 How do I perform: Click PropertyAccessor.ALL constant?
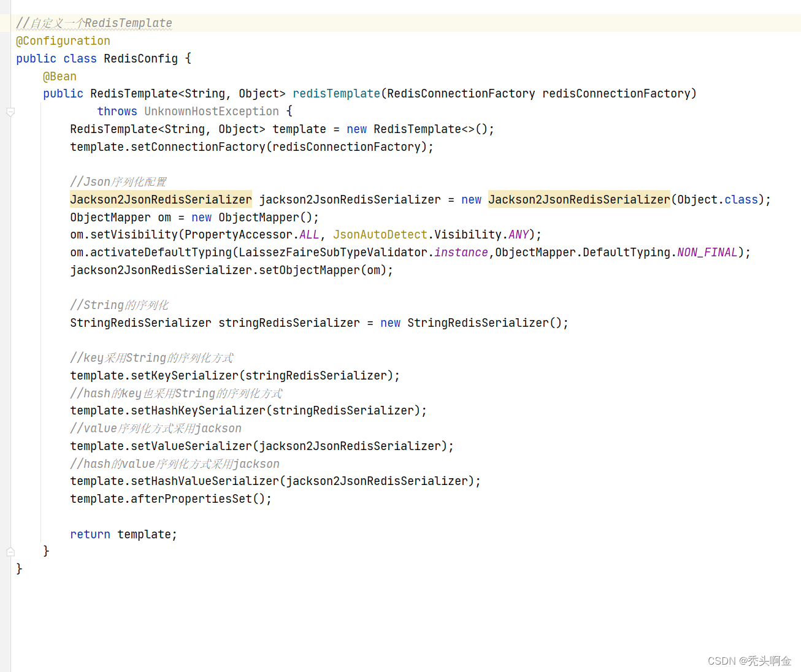coord(251,235)
